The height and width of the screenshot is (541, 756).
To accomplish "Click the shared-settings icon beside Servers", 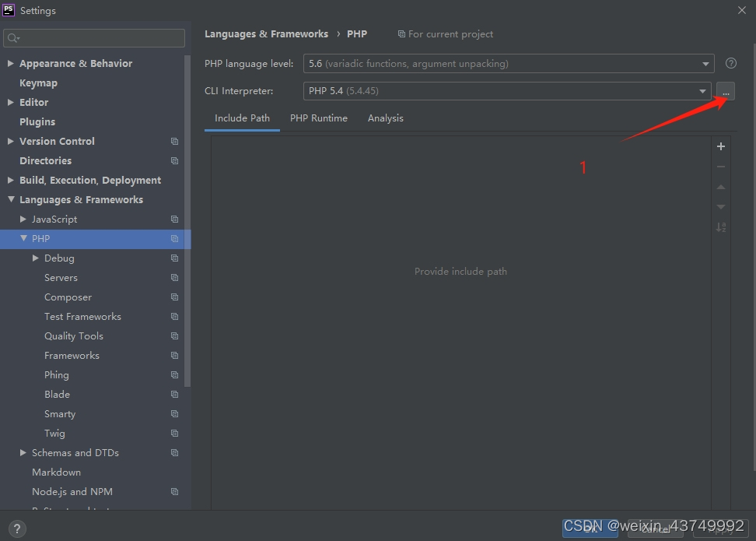I will coord(174,277).
